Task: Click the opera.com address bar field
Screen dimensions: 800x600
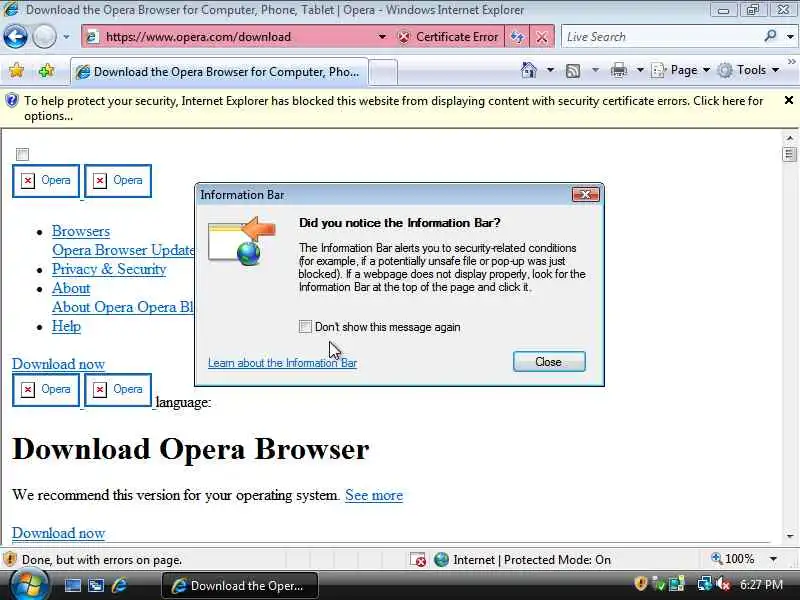Action: tap(230, 37)
